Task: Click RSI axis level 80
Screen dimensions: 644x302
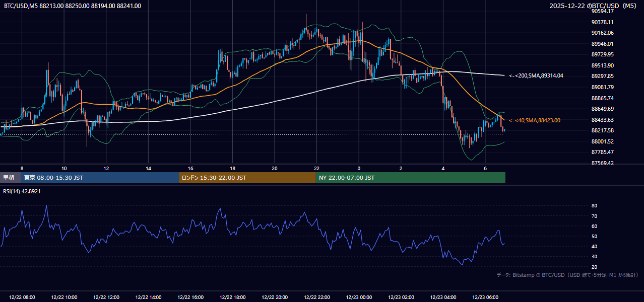Action: click(594, 206)
